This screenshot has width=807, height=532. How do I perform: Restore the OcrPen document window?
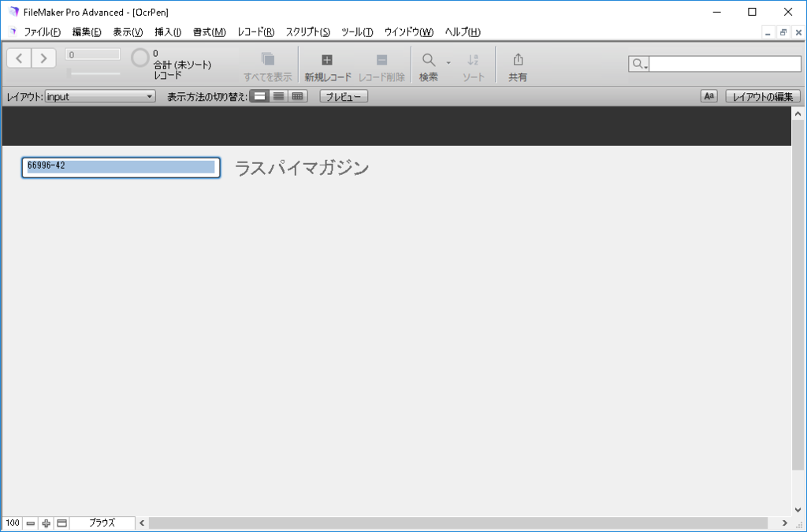(x=783, y=32)
